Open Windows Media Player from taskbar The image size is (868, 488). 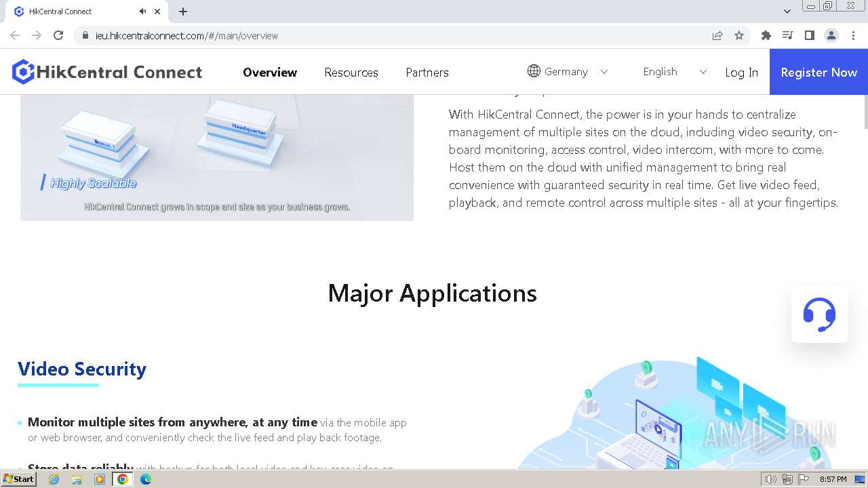pos(100,479)
